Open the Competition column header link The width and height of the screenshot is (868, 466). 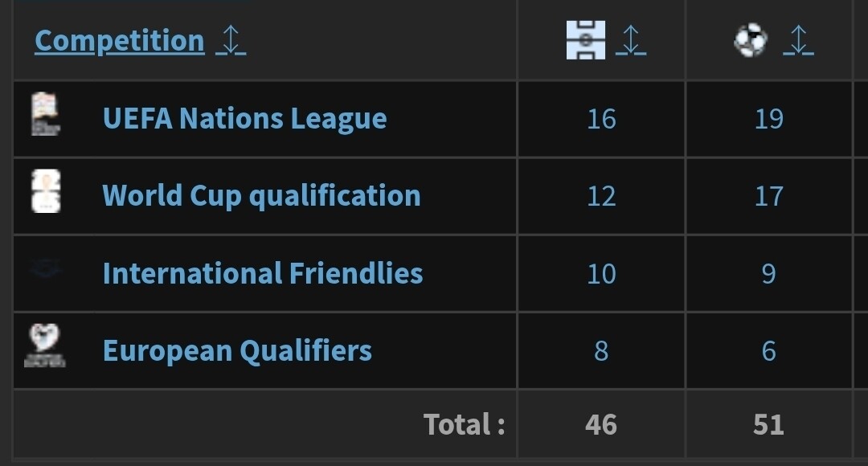click(120, 40)
